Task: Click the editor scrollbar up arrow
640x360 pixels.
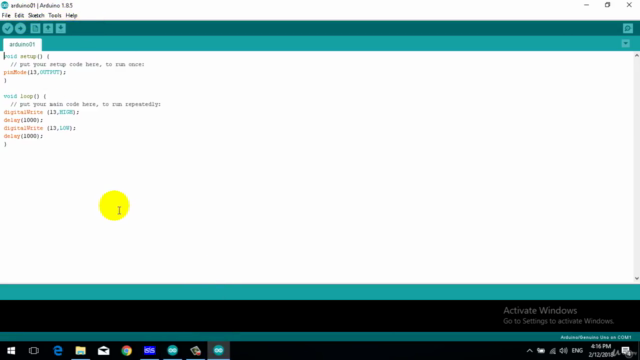Action: (636, 55)
